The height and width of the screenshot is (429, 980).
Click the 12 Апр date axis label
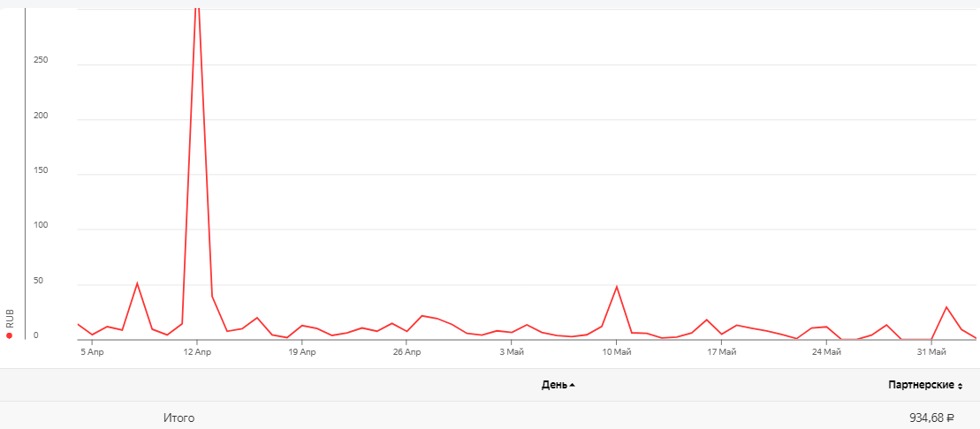click(x=196, y=352)
